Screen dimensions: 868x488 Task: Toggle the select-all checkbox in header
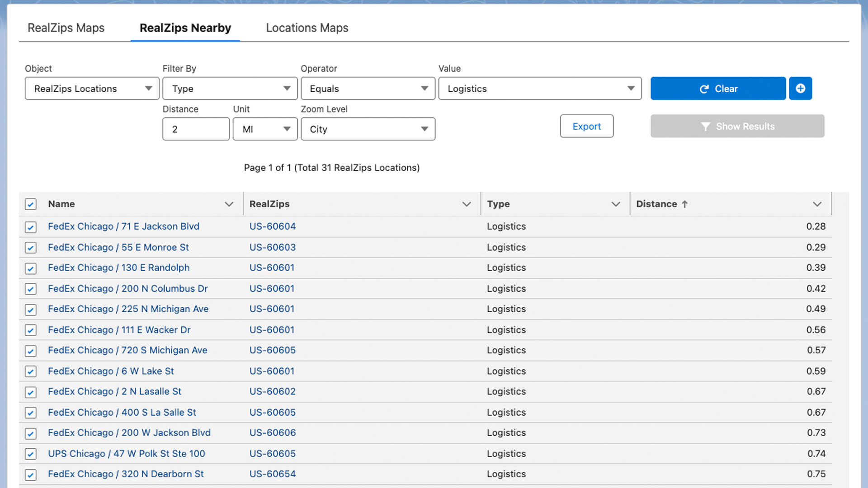(31, 204)
